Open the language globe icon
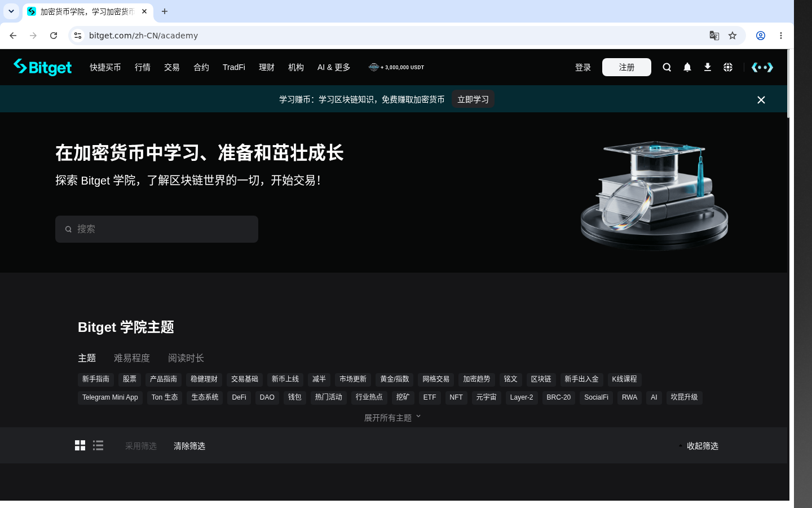The width and height of the screenshot is (812, 508). [x=728, y=67]
